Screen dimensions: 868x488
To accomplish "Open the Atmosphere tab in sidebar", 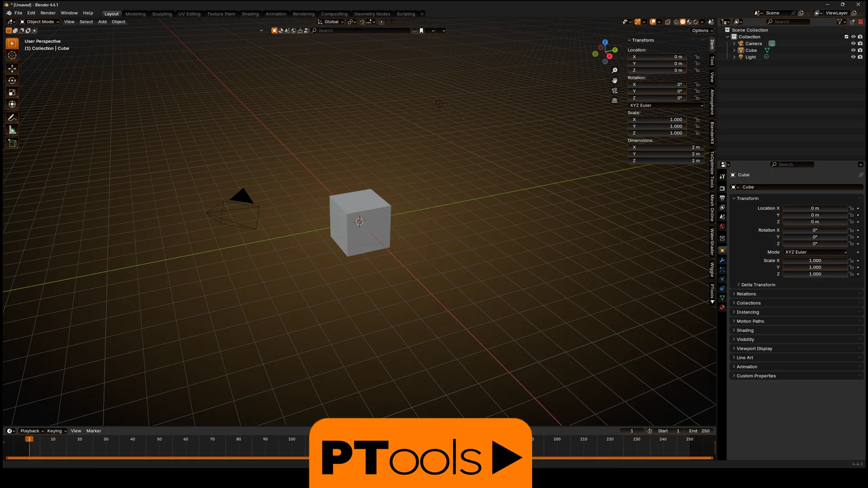I will (712, 102).
